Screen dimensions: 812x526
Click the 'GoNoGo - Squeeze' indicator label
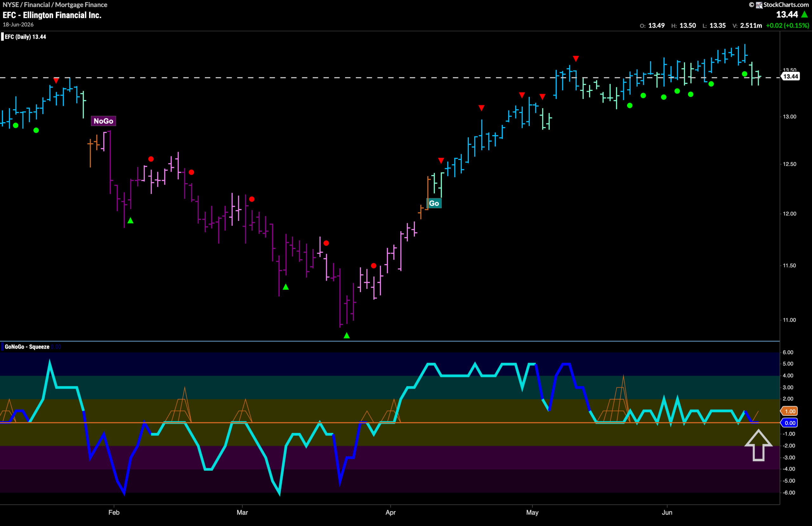pos(27,347)
